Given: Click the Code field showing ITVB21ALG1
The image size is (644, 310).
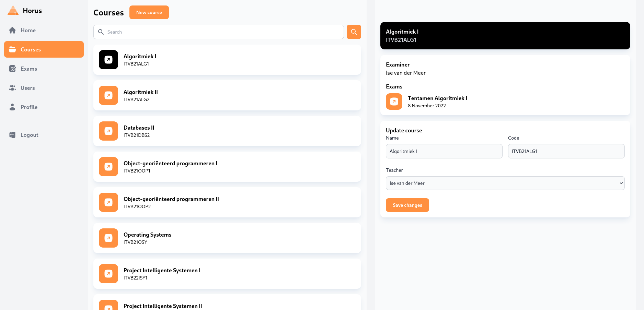Looking at the screenshot, I should click(x=566, y=151).
